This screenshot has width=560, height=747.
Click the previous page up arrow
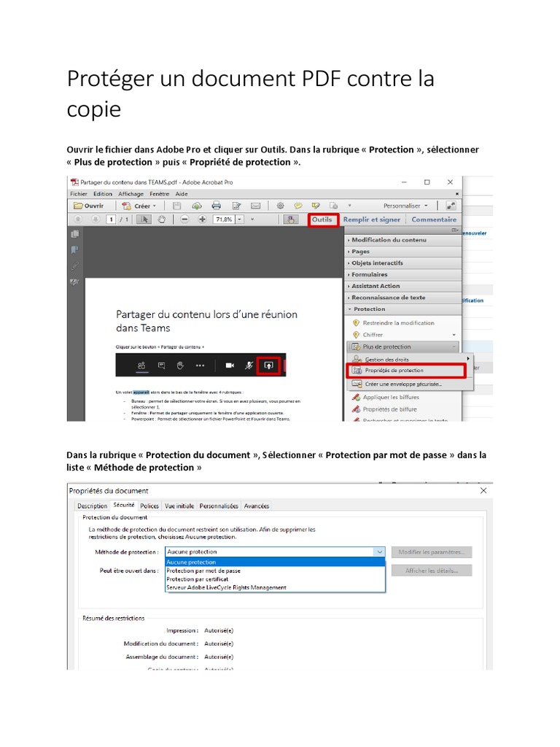(78, 219)
